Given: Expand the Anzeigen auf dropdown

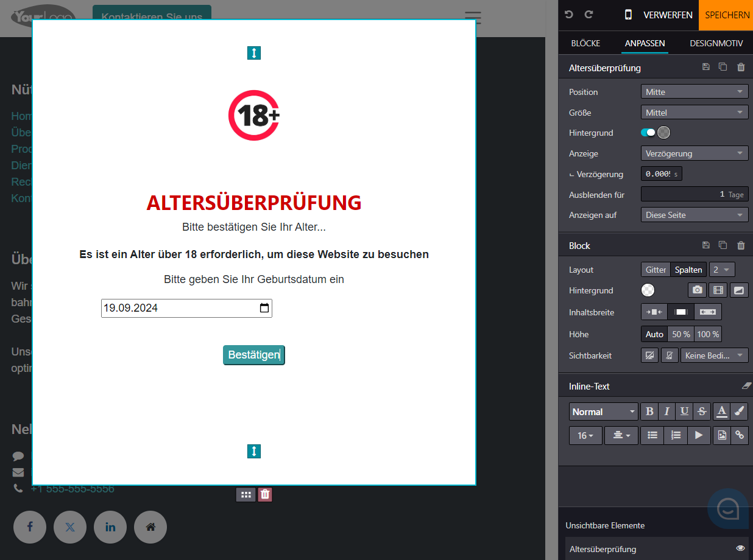Looking at the screenshot, I should (x=695, y=215).
